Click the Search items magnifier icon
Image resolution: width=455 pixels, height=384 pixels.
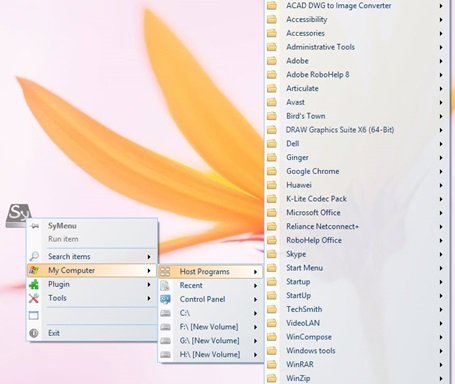(34, 256)
